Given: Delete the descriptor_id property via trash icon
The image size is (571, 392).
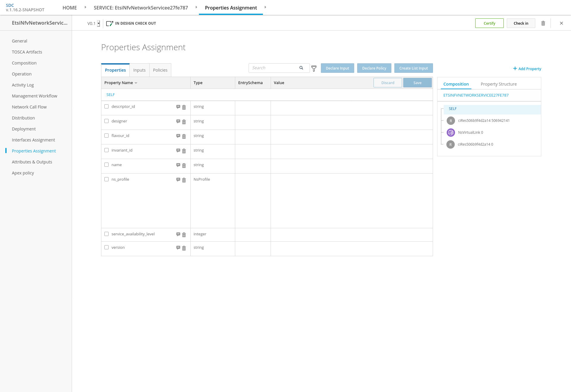Looking at the screenshot, I should [x=184, y=107].
